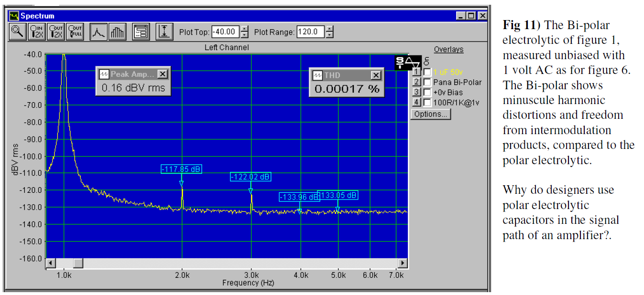The width and height of the screenshot is (644, 295).
Task: Switch to line spectrum plot mode
Action: (98, 32)
